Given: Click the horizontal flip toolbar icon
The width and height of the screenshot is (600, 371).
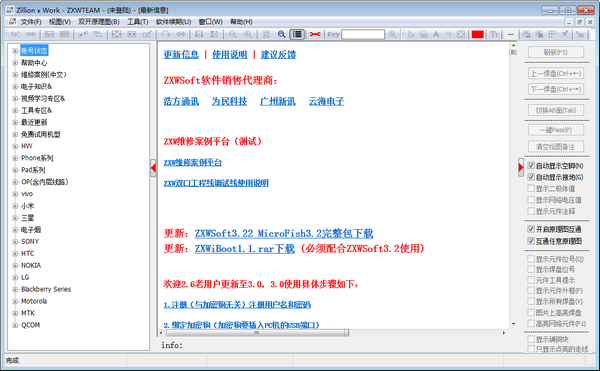Looking at the screenshot, I should point(181,34).
